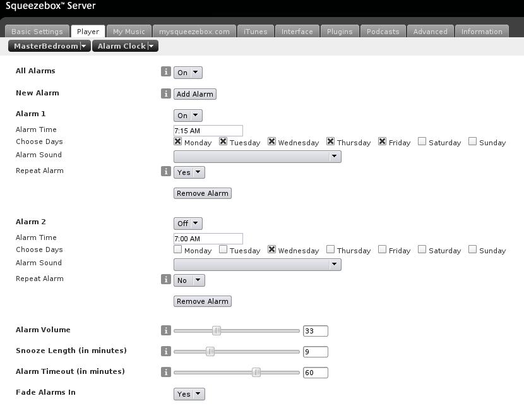Click the Alarm Volume info icon
The image size is (524, 420).
[x=166, y=330]
